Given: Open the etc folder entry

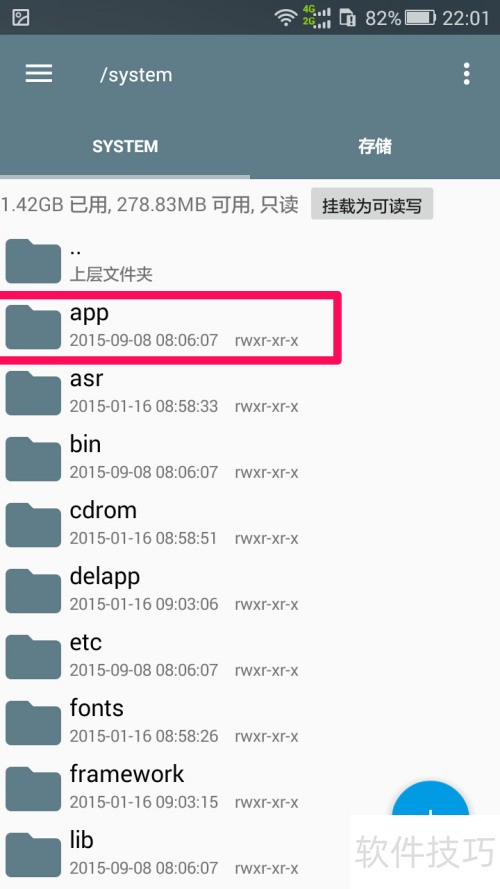Looking at the screenshot, I should coord(250,656).
